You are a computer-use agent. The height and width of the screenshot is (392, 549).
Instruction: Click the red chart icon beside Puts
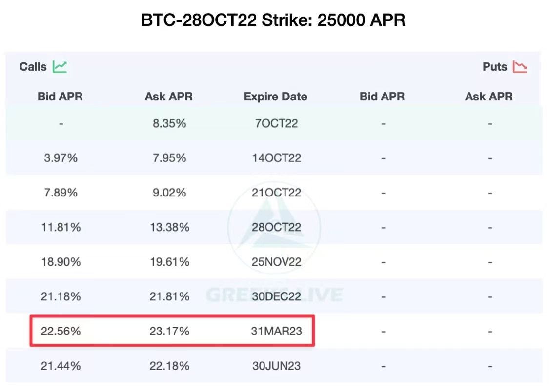[519, 66]
